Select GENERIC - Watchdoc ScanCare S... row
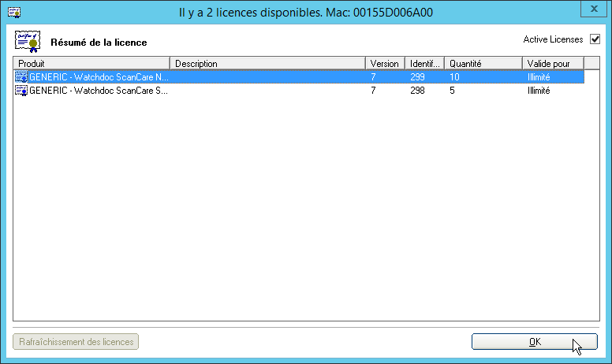612x364 pixels. coord(299,91)
